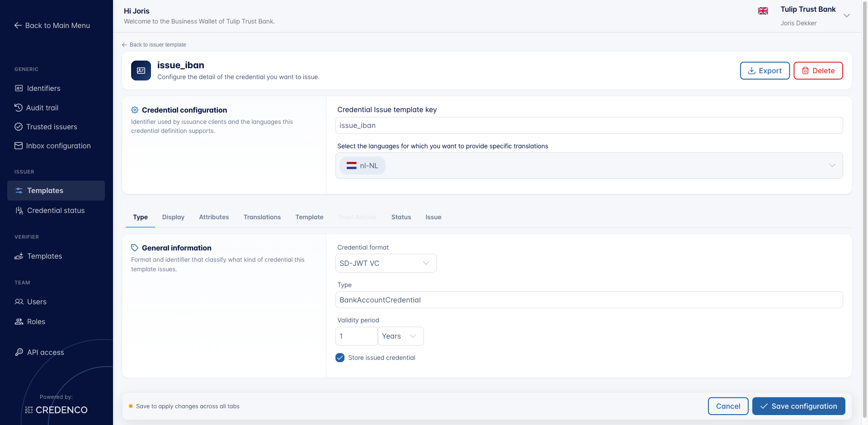Click the Trust Anchor tab
The image size is (868, 425).
pyautogui.click(x=357, y=217)
